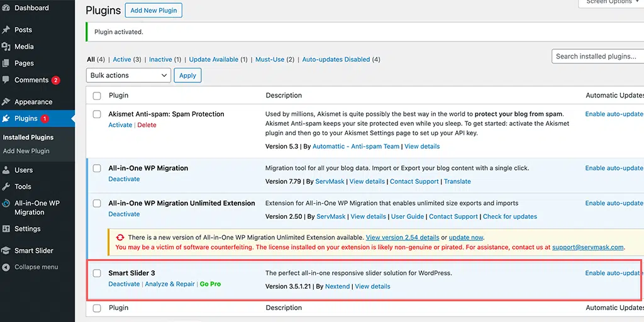Open Smart Slider Analyze & Repair
Image resolution: width=644 pixels, height=322 pixels.
[170, 284]
